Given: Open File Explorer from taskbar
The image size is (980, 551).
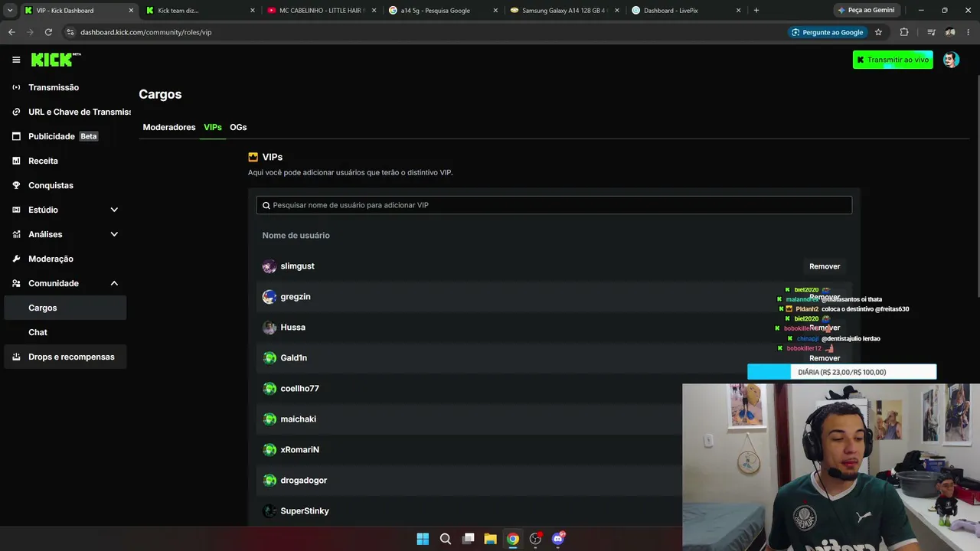Looking at the screenshot, I should [x=490, y=539].
